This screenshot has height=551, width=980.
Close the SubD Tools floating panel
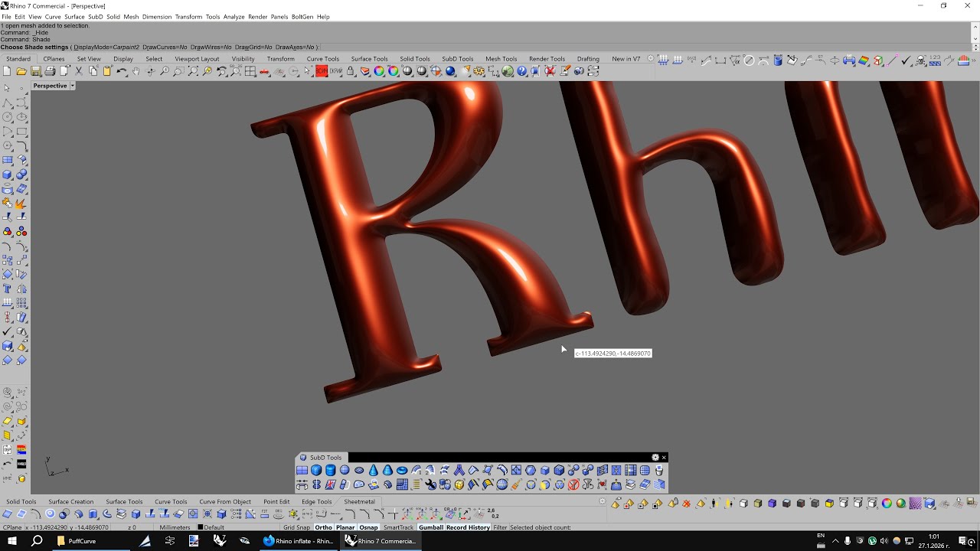click(x=664, y=458)
